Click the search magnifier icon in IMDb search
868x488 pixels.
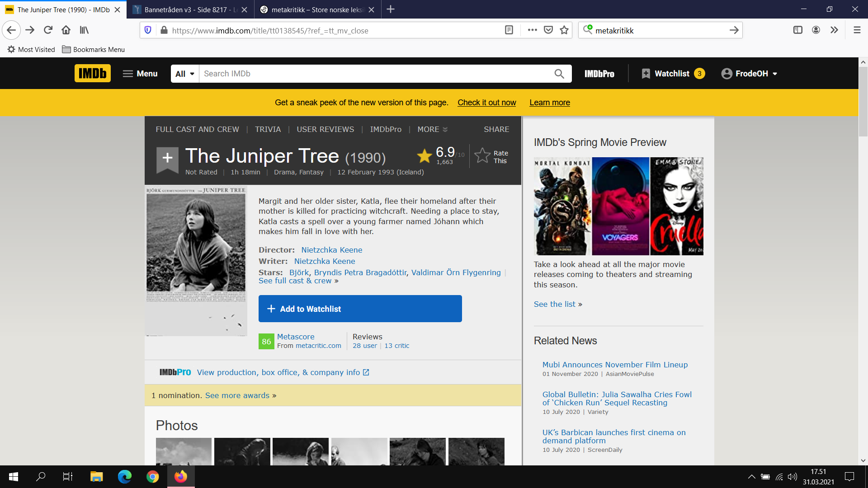559,74
